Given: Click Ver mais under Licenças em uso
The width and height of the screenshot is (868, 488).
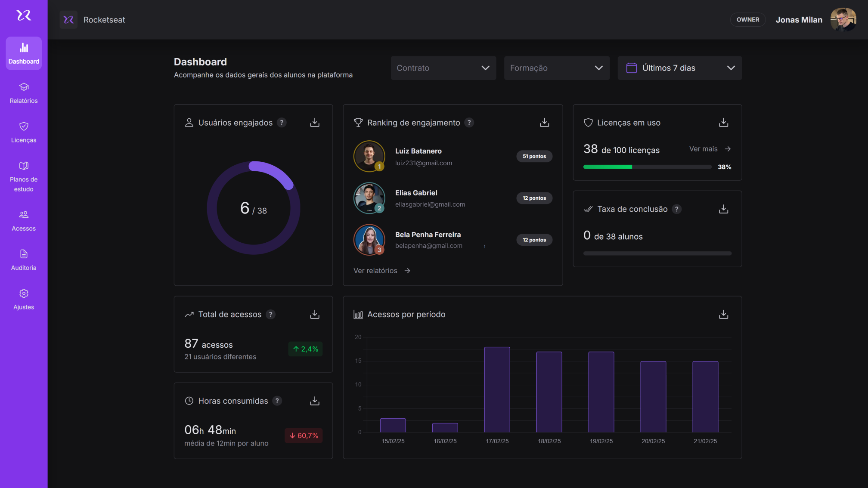Looking at the screenshot, I should (704, 148).
